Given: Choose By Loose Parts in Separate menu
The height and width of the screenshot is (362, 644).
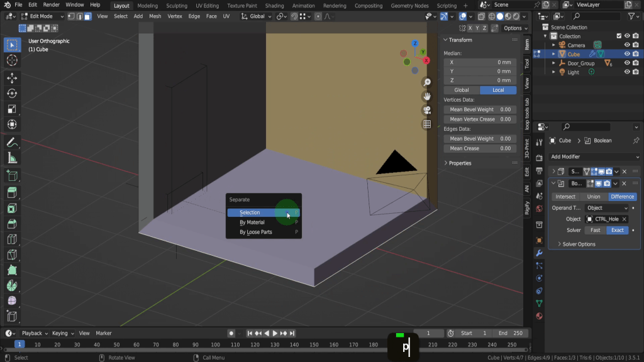Looking at the screenshot, I should pyautogui.click(x=256, y=232).
